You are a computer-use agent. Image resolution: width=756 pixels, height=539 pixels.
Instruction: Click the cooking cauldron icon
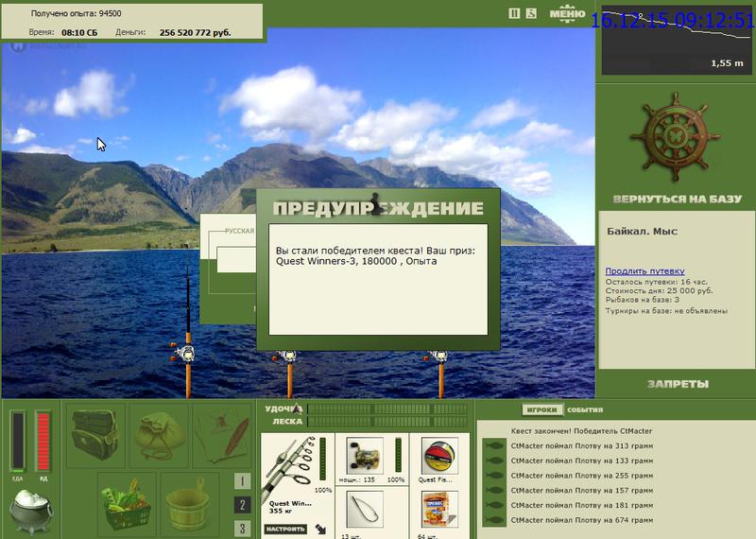point(31,512)
